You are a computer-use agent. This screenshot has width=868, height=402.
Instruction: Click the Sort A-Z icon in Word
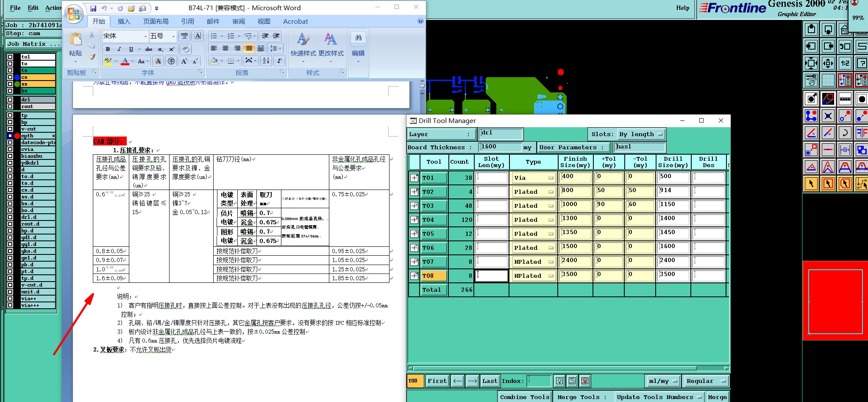[x=266, y=61]
